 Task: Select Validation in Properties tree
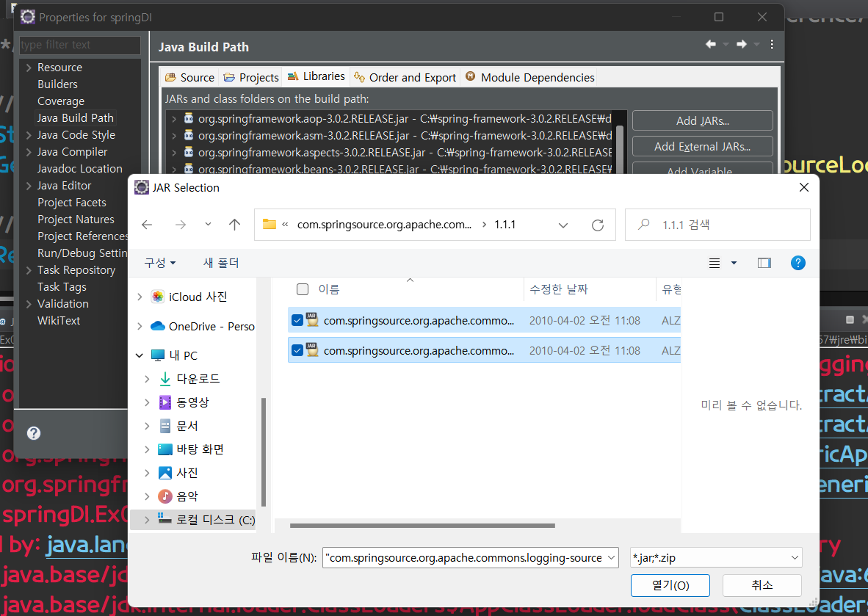click(x=63, y=304)
